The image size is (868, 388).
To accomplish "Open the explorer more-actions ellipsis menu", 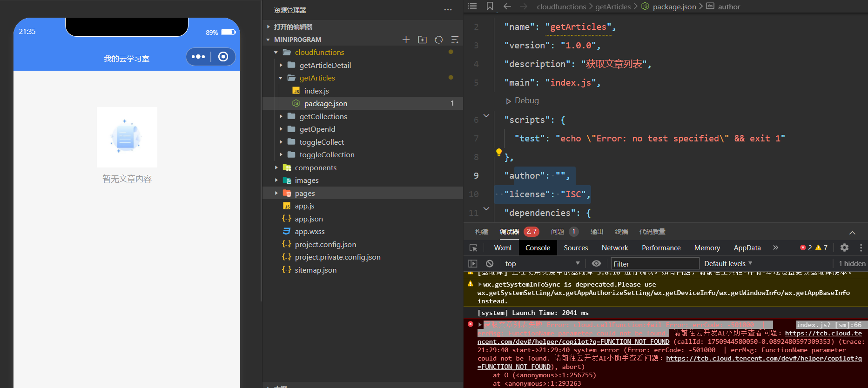I will (448, 10).
